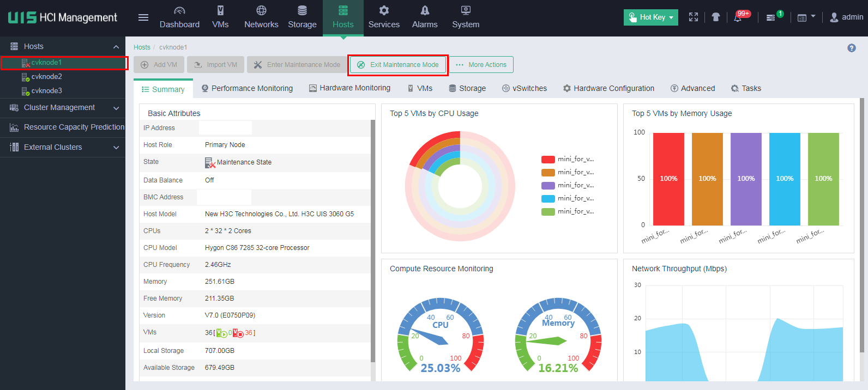Open the alarm bell notifications with 99+ badge
868x390 pixels.
tap(738, 17)
